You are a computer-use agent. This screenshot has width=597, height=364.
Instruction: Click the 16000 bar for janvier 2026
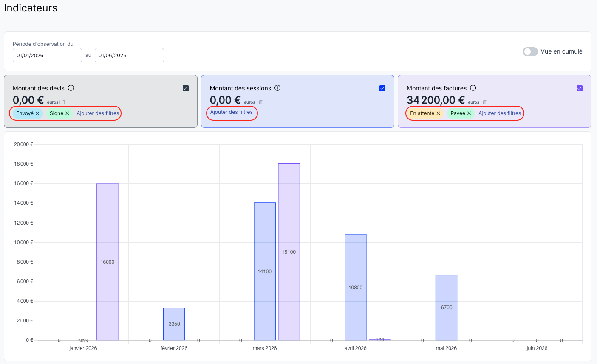tap(108, 262)
